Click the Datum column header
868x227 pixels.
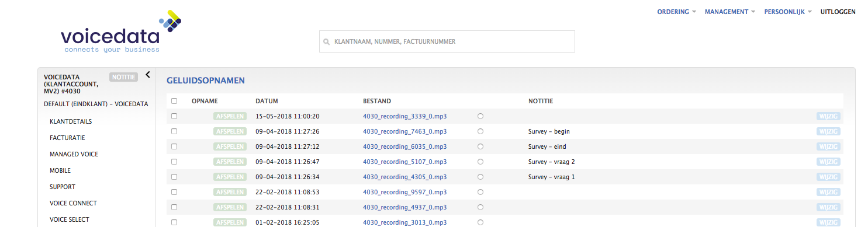pyautogui.click(x=267, y=101)
